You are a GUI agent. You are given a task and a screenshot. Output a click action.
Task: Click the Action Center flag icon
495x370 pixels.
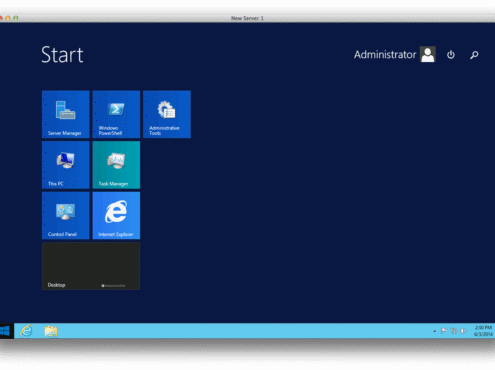[x=444, y=331]
